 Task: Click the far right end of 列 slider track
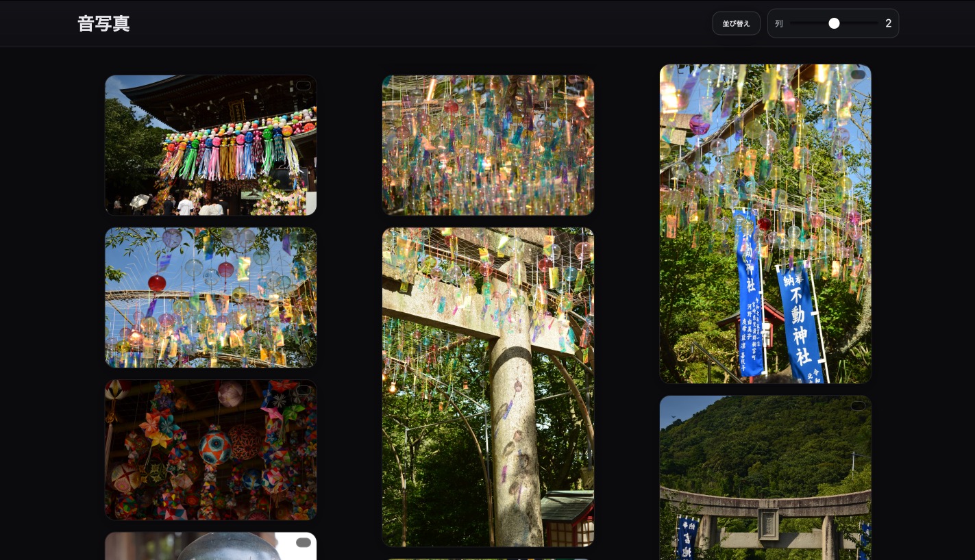pos(877,23)
